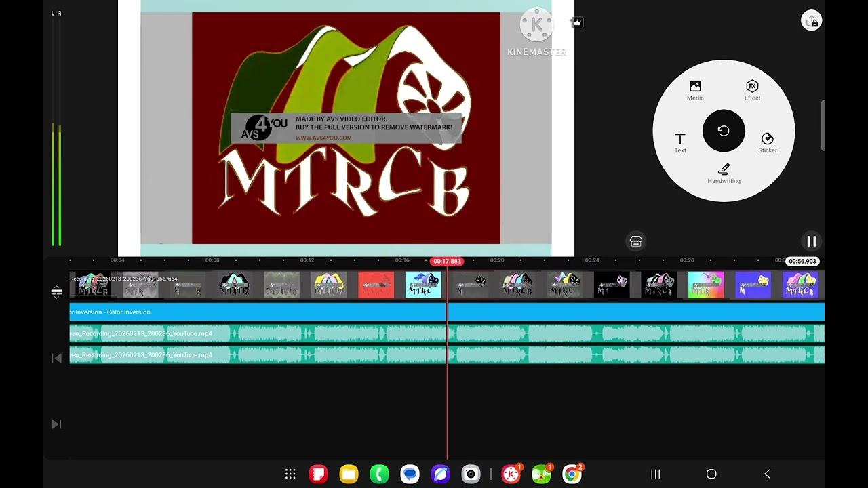The height and width of the screenshot is (488, 868).
Task: Jump to the end of the timeline
Action: click(56, 424)
